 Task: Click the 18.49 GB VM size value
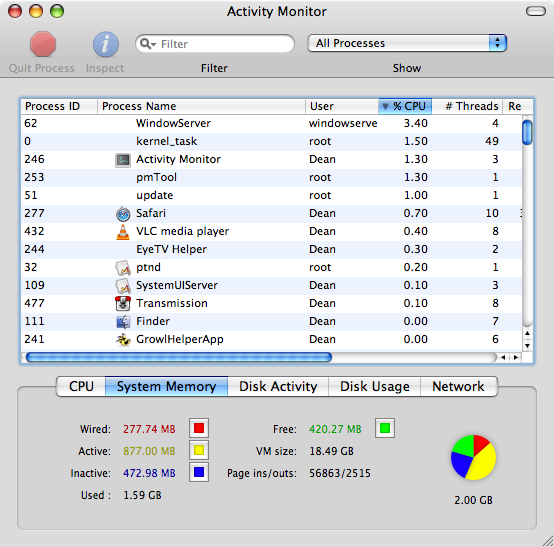coord(331,451)
